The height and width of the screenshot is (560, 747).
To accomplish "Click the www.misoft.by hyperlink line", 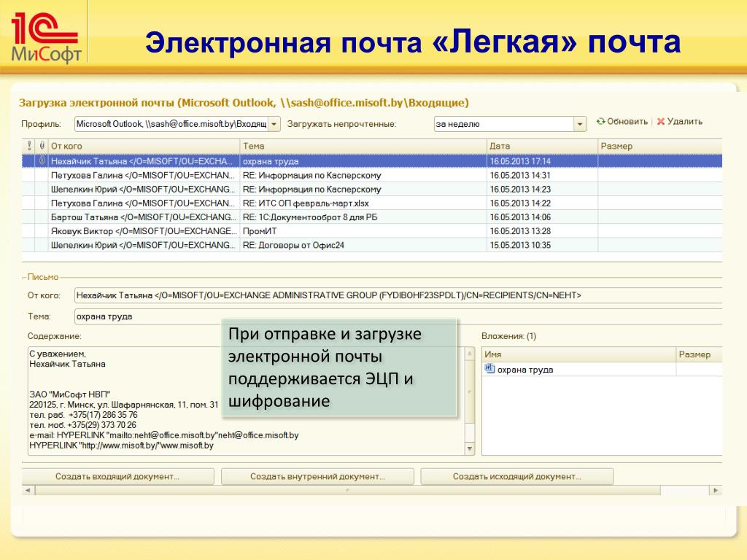I will coord(122,446).
